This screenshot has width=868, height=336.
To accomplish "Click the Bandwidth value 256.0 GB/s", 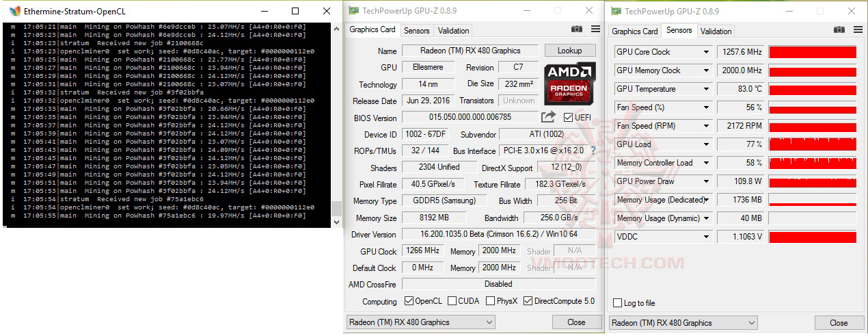I will pos(559,218).
